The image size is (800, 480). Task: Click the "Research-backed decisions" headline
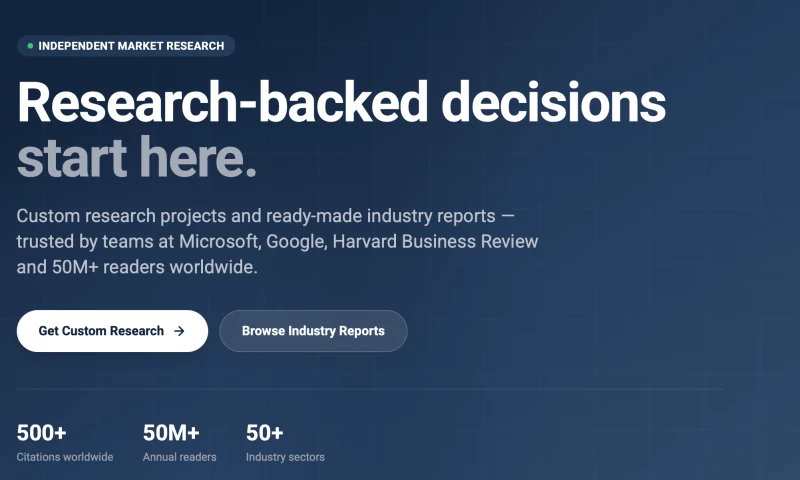click(x=341, y=103)
